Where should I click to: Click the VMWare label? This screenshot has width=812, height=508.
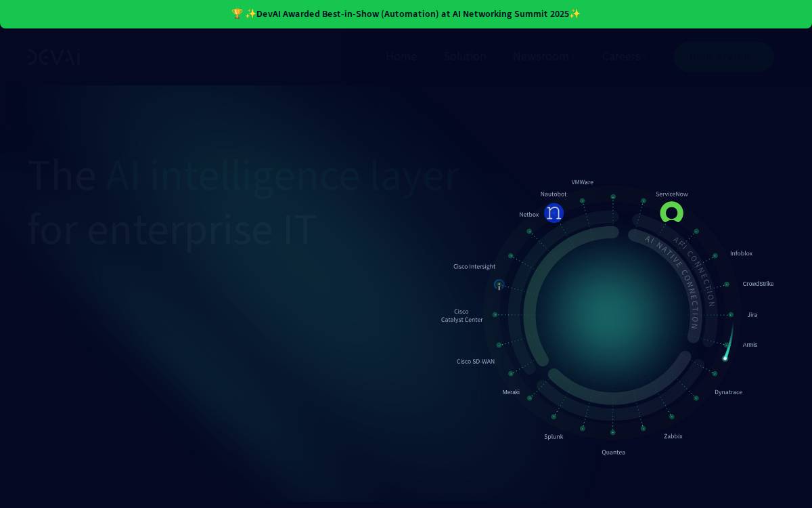coord(582,182)
